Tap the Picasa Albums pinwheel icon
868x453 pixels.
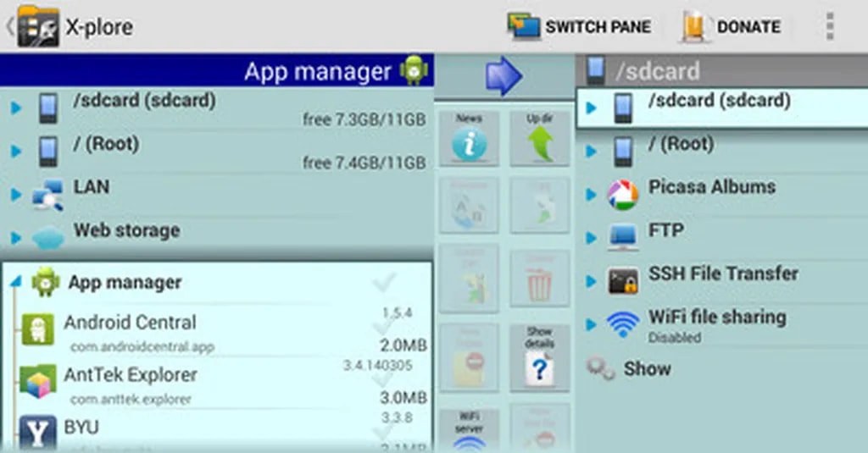coord(623,196)
